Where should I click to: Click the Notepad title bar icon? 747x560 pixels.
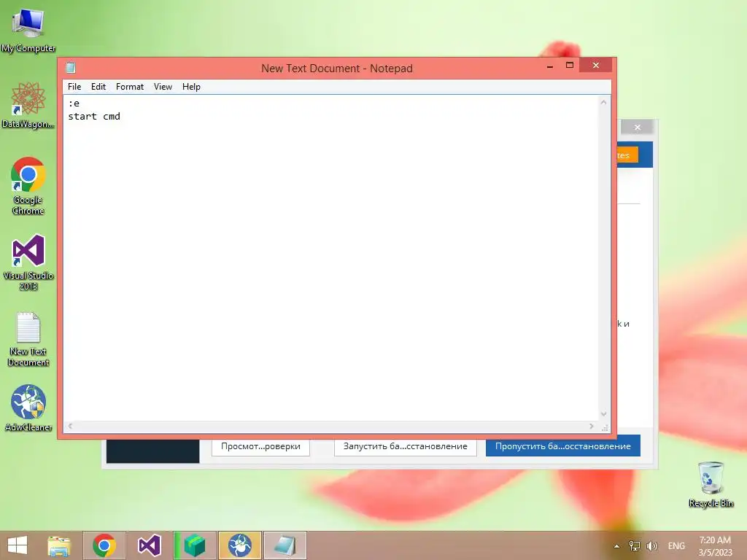[x=71, y=68]
